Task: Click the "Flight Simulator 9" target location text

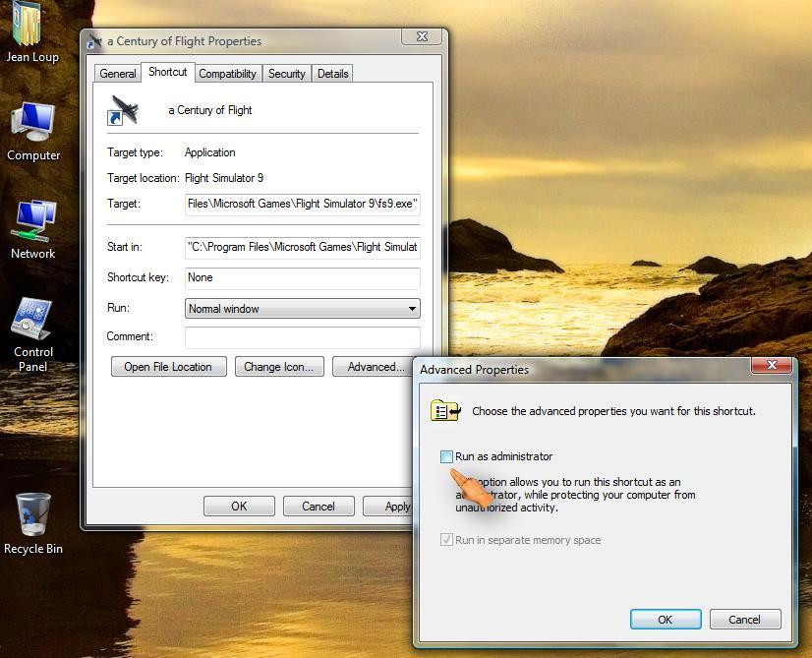Action: (224, 178)
